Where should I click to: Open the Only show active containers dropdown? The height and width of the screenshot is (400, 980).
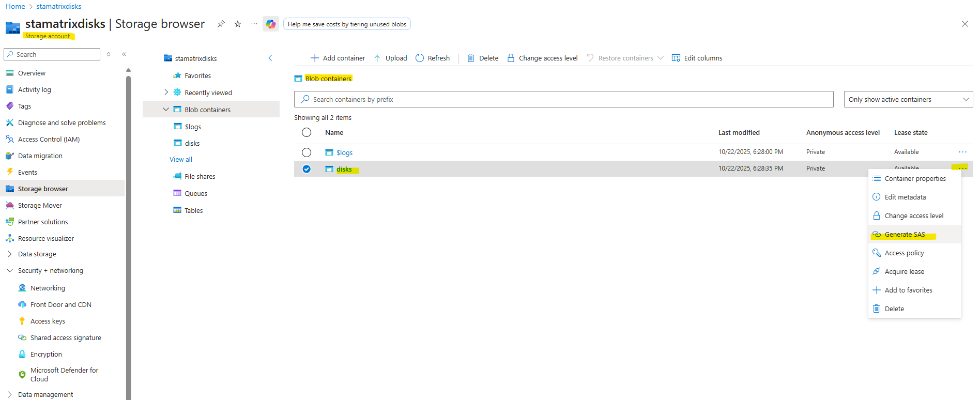908,99
